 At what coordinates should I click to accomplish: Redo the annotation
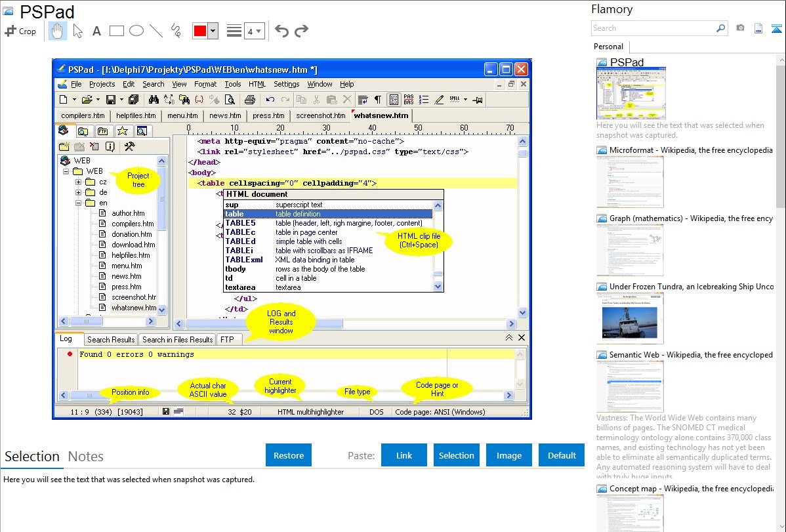(301, 31)
